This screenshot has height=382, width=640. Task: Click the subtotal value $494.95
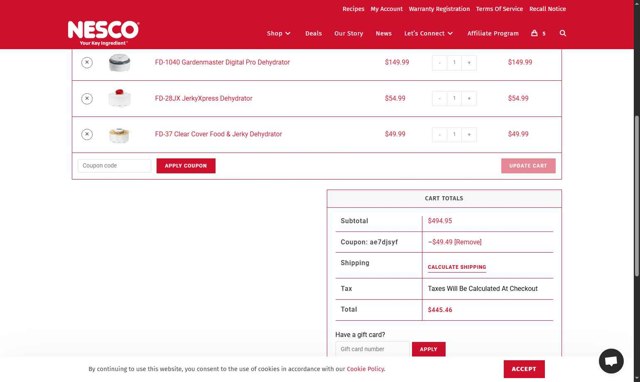[440, 221]
